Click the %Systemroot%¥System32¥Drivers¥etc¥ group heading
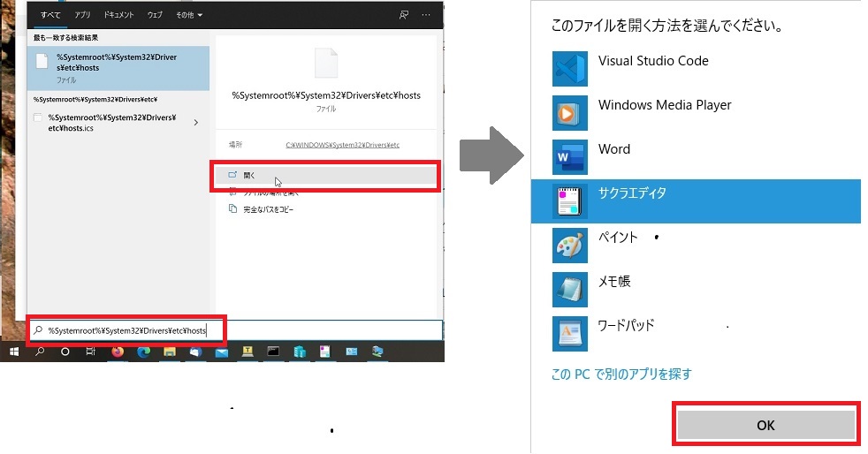Viewport: 868px width, 454px height. (95, 100)
